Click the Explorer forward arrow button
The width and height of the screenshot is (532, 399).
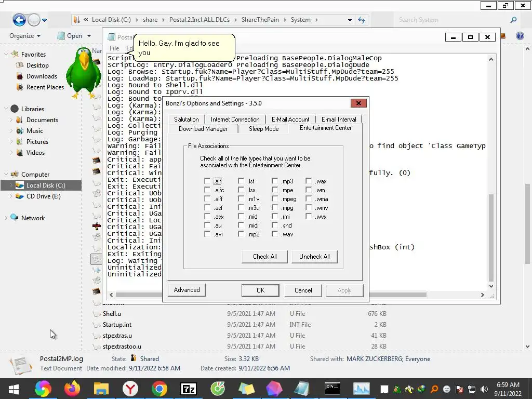coord(34,20)
